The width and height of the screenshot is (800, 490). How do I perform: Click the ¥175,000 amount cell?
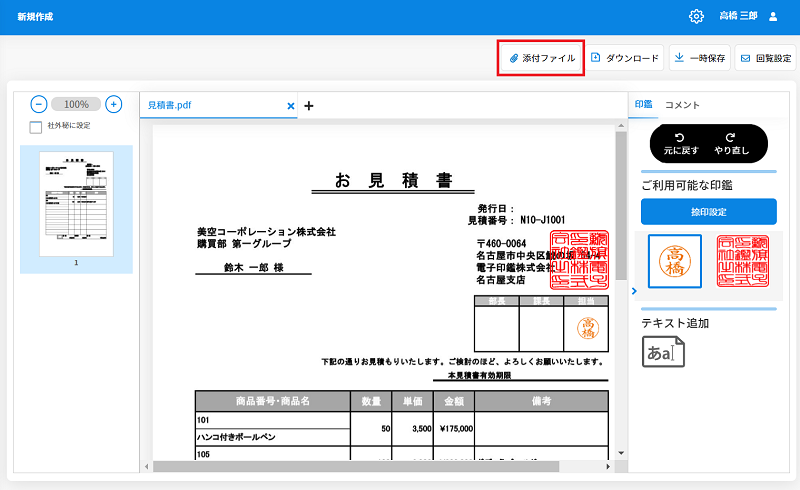(456, 429)
